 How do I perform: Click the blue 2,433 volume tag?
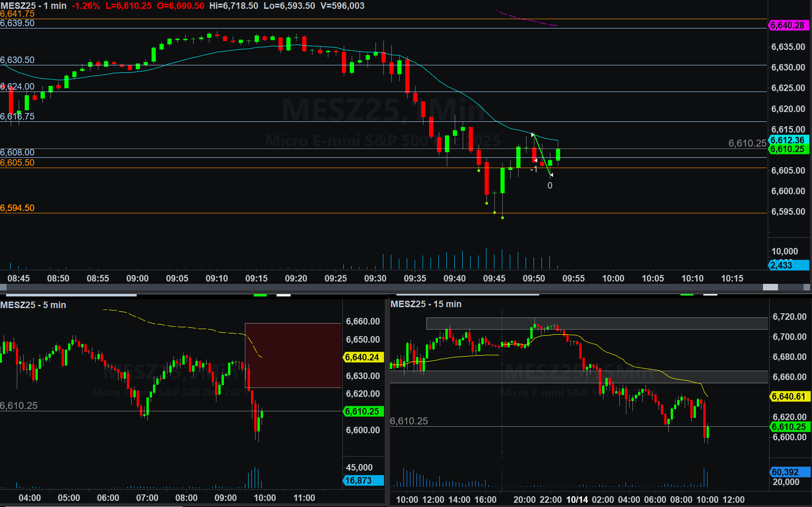788,265
